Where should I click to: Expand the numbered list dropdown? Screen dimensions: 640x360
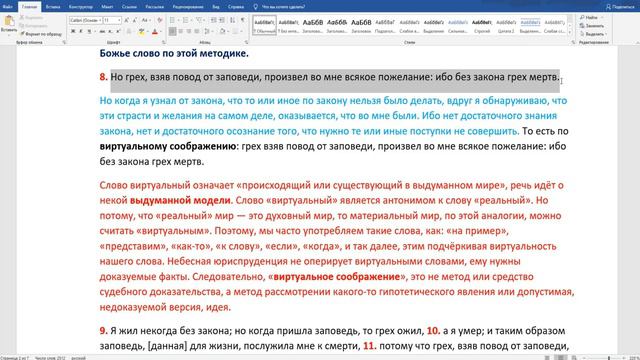tap(192, 20)
